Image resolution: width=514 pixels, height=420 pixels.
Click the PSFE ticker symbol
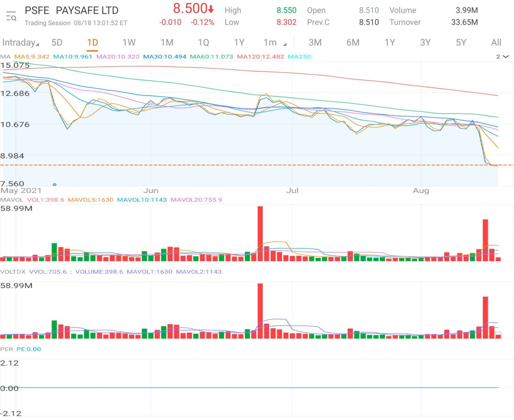(x=37, y=11)
